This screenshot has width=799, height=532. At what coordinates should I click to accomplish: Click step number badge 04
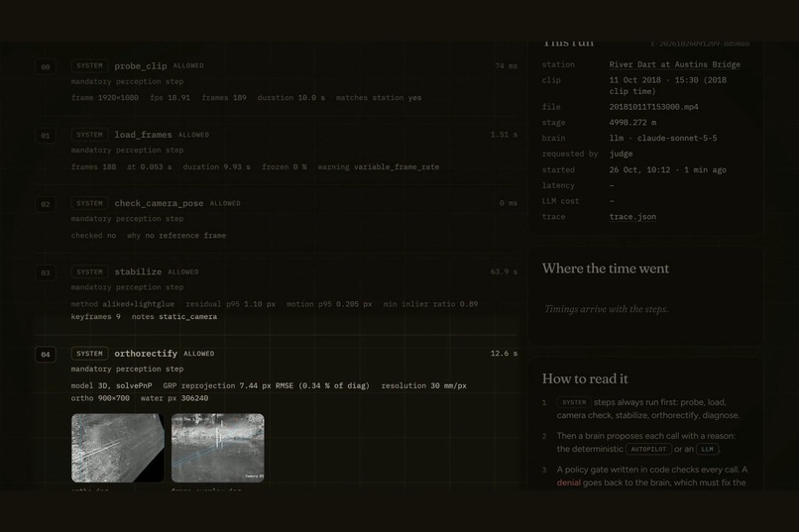pos(46,355)
